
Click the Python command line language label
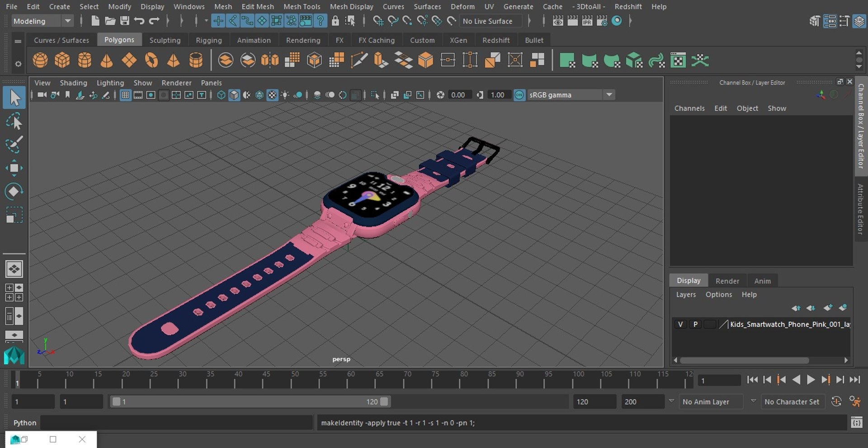click(x=24, y=423)
